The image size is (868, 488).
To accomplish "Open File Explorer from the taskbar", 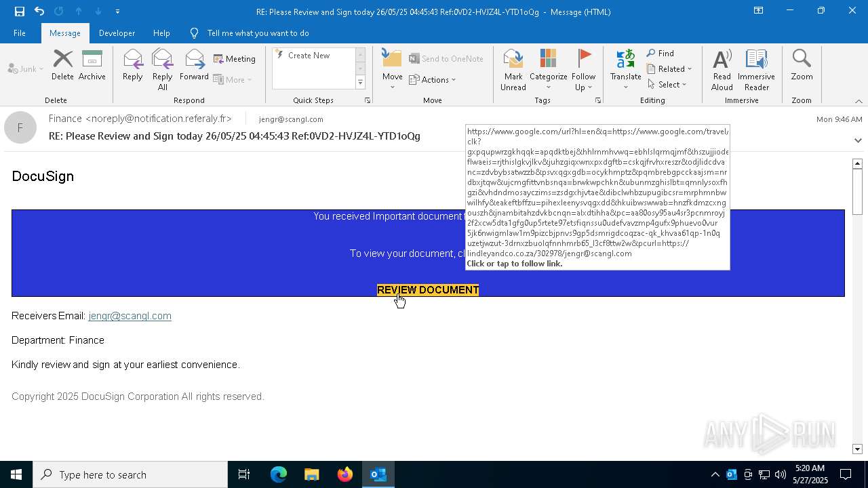I will coord(311,474).
